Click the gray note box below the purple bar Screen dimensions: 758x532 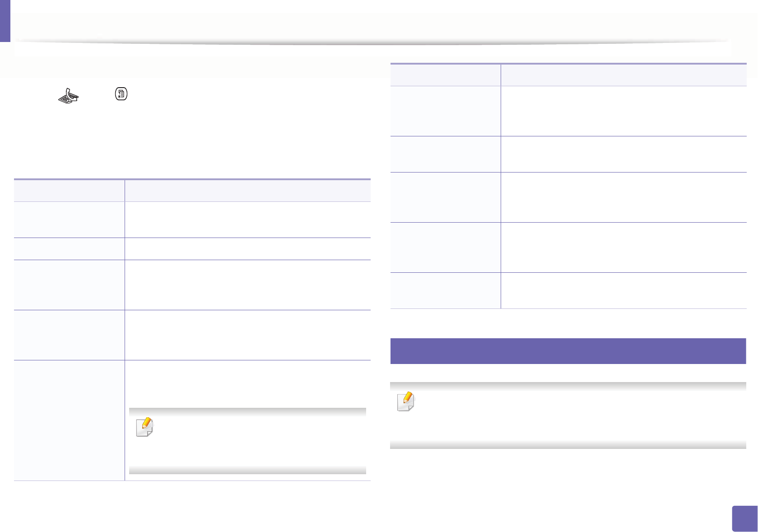point(568,415)
